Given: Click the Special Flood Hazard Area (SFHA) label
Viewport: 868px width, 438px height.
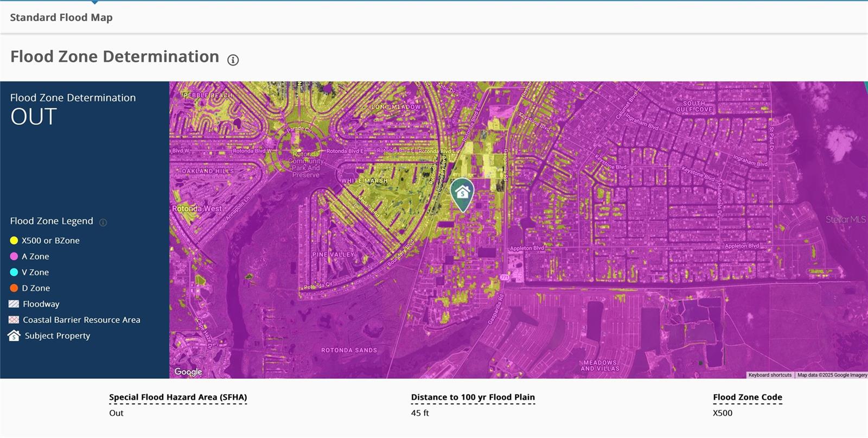Looking at the screenshot, I should click(178, 397).
